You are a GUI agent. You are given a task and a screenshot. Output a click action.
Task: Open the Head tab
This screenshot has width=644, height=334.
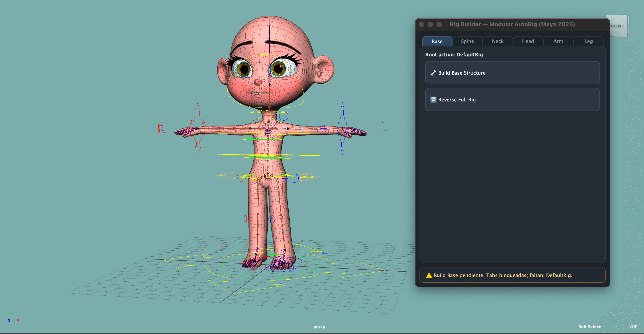[528, 41]
